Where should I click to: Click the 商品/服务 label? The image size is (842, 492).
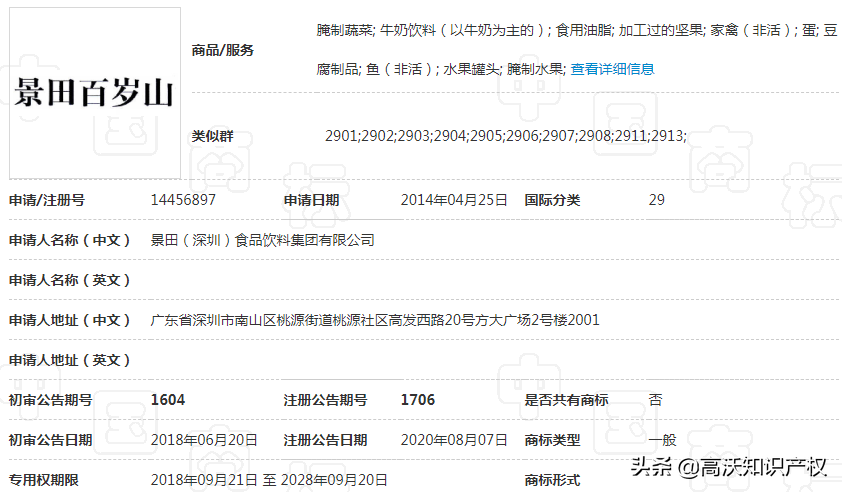point(223,50)
